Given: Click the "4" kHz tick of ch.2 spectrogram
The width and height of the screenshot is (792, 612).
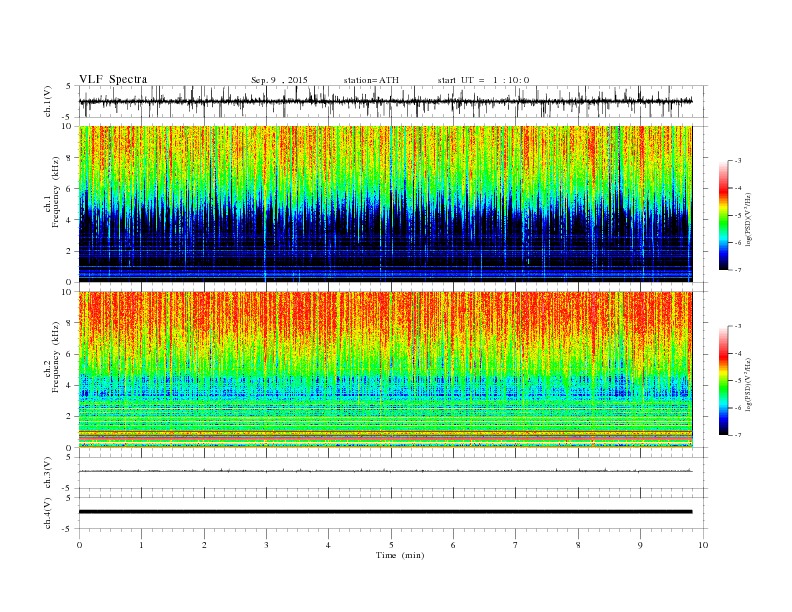Looking at the screenshot, I should click(69, 385).
